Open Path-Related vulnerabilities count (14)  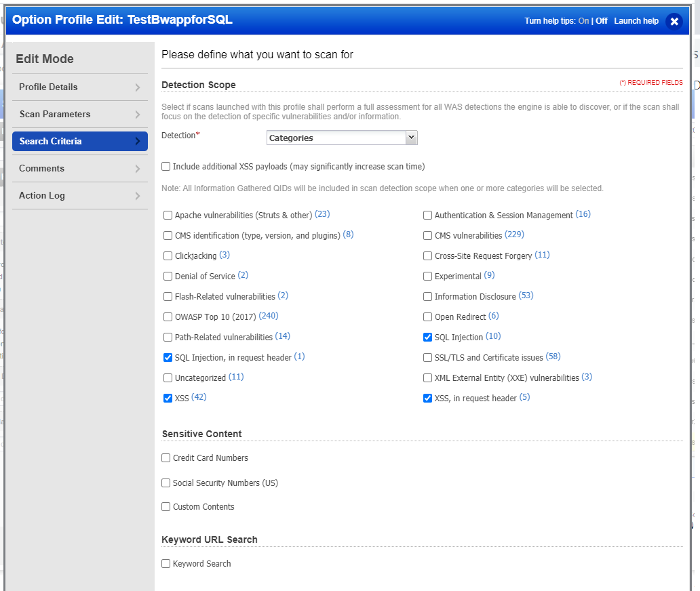pos(283,336)
